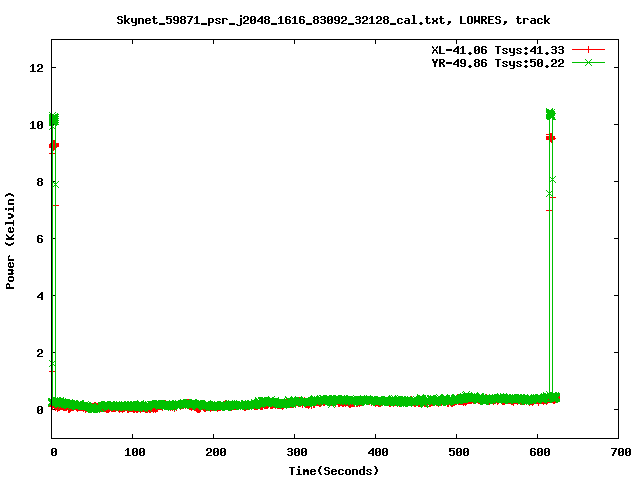
Task: Click the plot title Skynet_59871_psr_j2048 cal.txt
Action: coord(333,20)
